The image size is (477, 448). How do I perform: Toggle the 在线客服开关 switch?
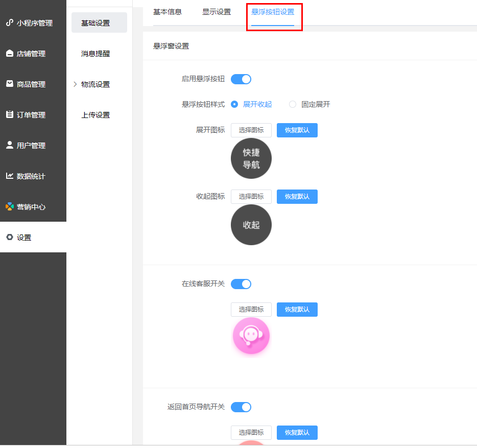[x=241, y=284]
